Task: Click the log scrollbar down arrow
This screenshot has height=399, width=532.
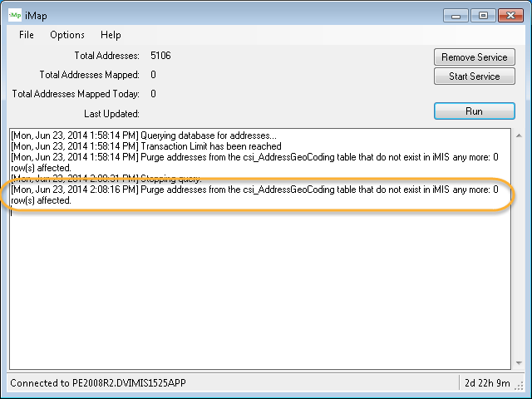Action: tap(520, 362)
